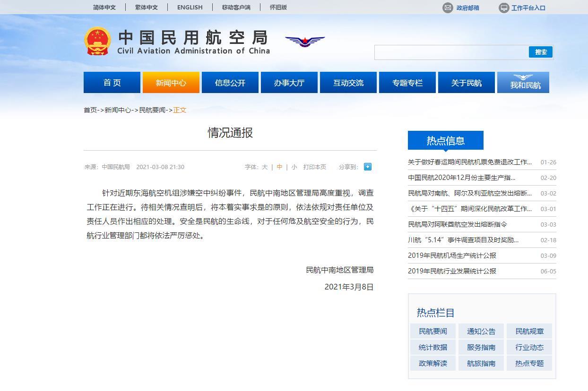Click publish timestamp 2021-03-08 21:30

click(x=160, y=167)
